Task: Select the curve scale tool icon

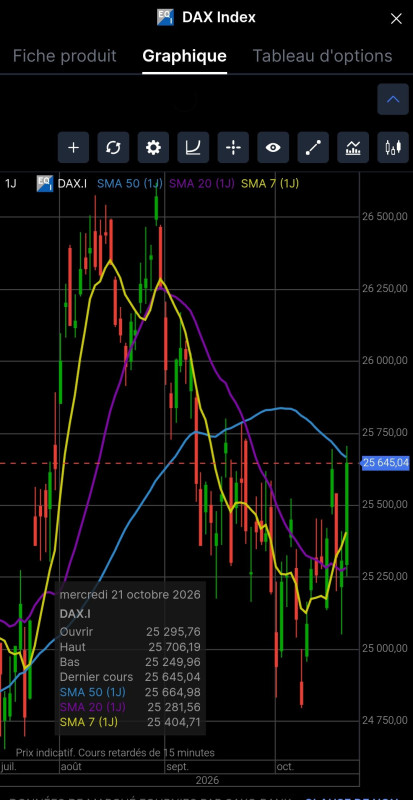Action: coord(193,147)
